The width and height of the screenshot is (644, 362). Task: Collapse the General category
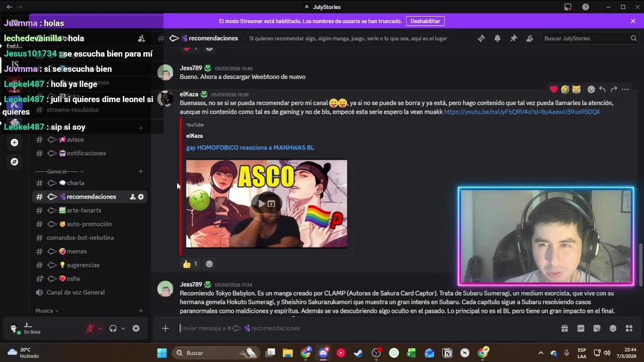point(59,171)
